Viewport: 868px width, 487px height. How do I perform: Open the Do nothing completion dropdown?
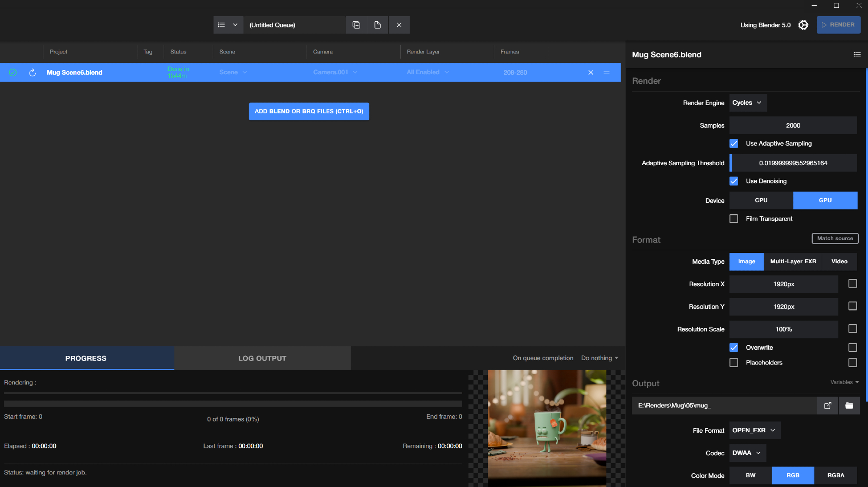pos(600,358)
